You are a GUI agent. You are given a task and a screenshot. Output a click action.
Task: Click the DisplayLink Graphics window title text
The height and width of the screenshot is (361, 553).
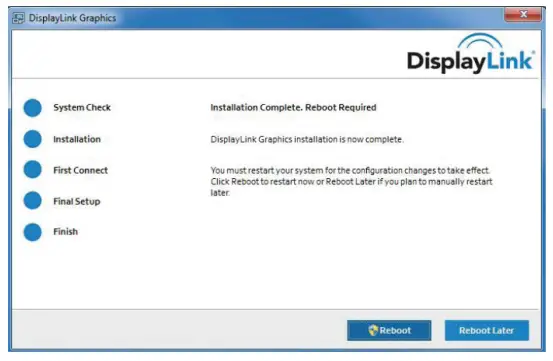[x=72, y=18]
